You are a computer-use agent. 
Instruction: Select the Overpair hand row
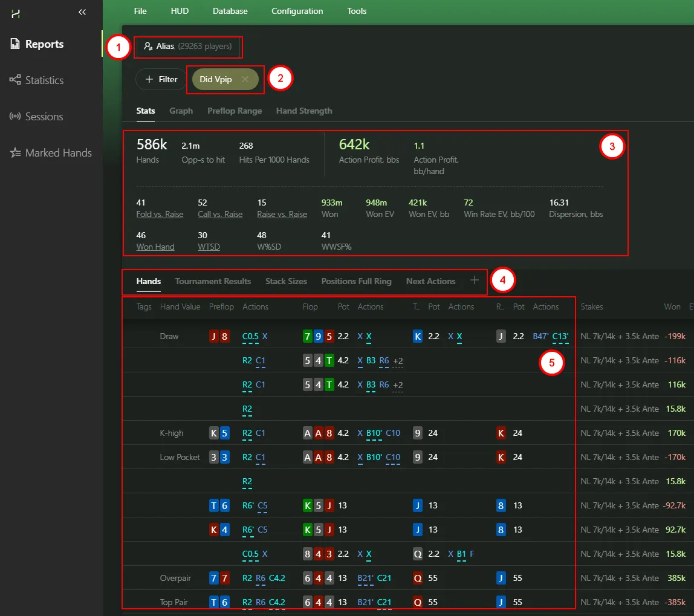pyautogui.click(x=175, y=579)
